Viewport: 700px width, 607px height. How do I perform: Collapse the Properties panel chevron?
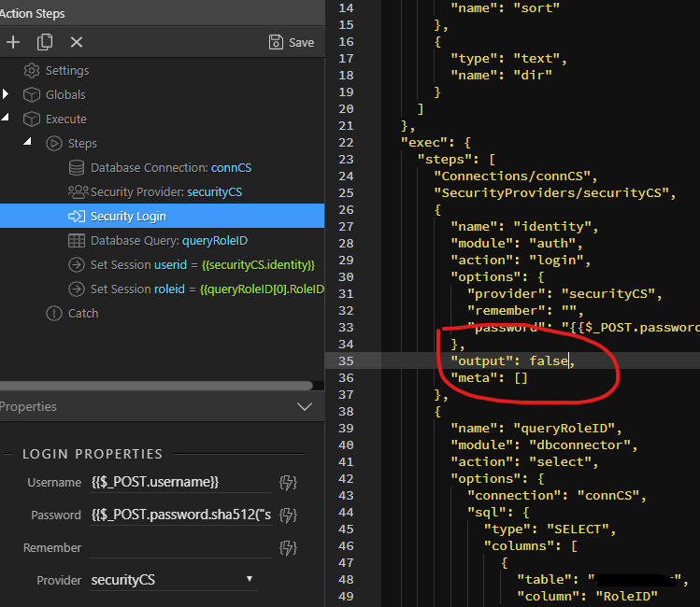click(x=305, y=407)
